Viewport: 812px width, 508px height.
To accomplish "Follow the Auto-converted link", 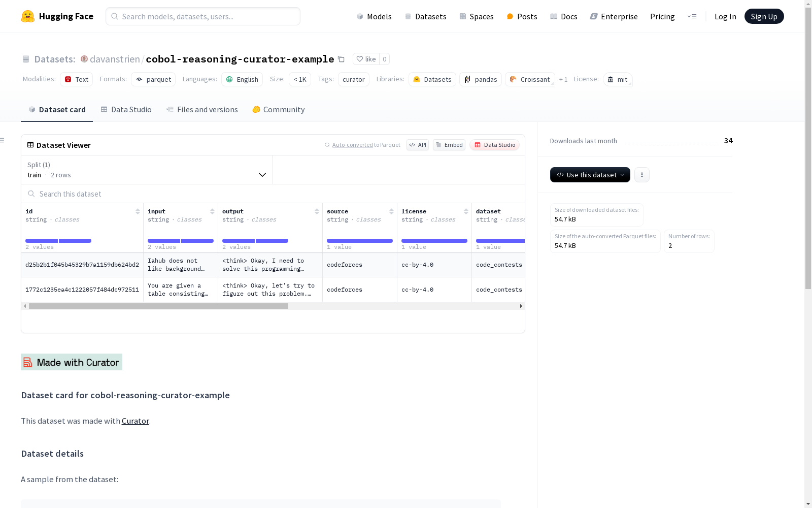I will tap(352, 145).
